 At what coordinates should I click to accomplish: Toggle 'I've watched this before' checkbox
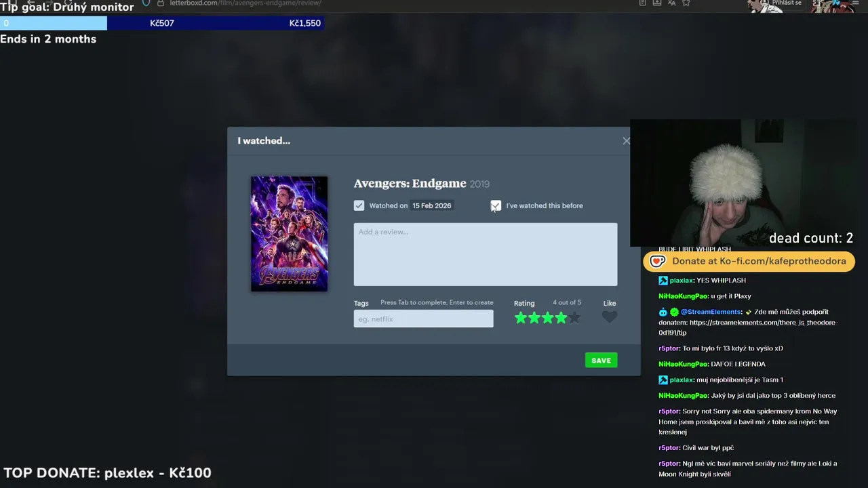point(496,205)
